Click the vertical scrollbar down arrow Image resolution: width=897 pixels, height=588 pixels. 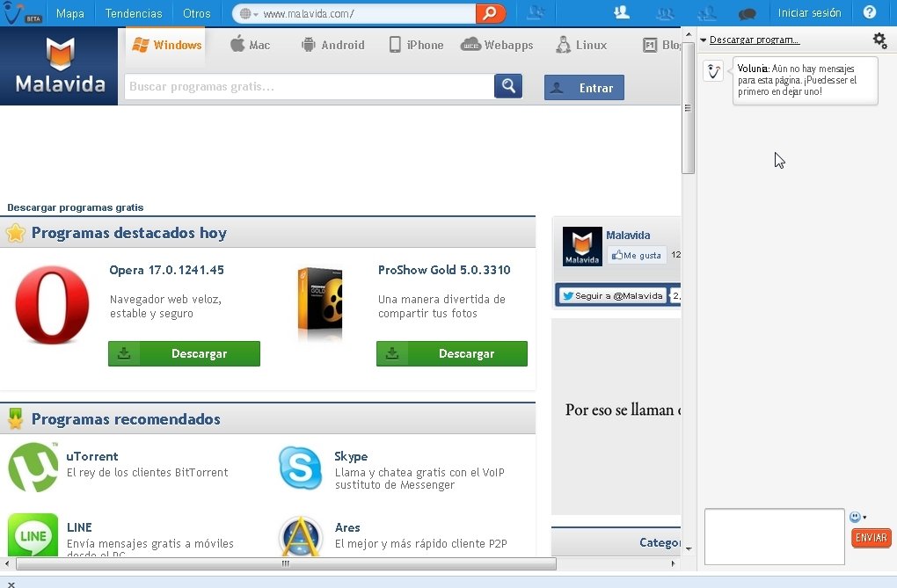(x=689, y=548)
